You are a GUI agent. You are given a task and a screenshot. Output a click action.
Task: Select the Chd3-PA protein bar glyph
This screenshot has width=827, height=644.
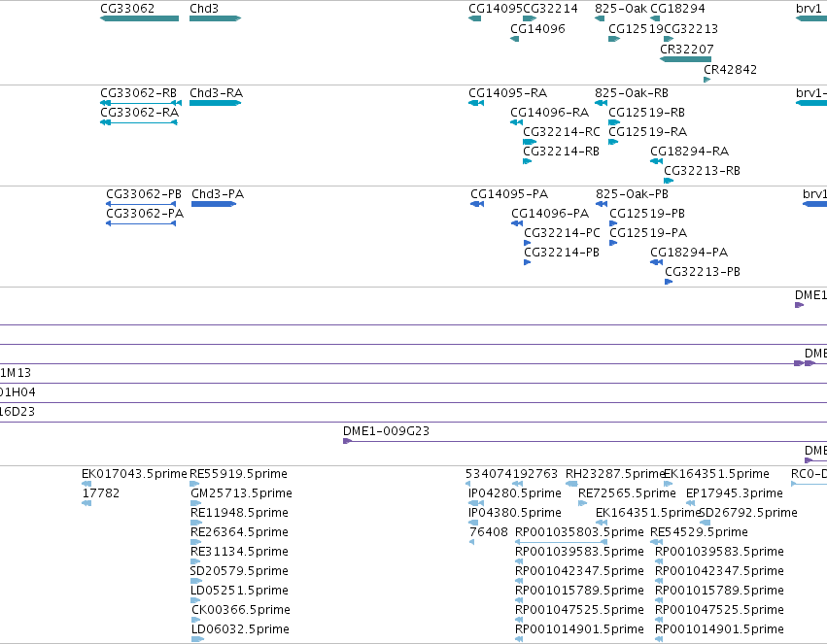tap(214, 205)
